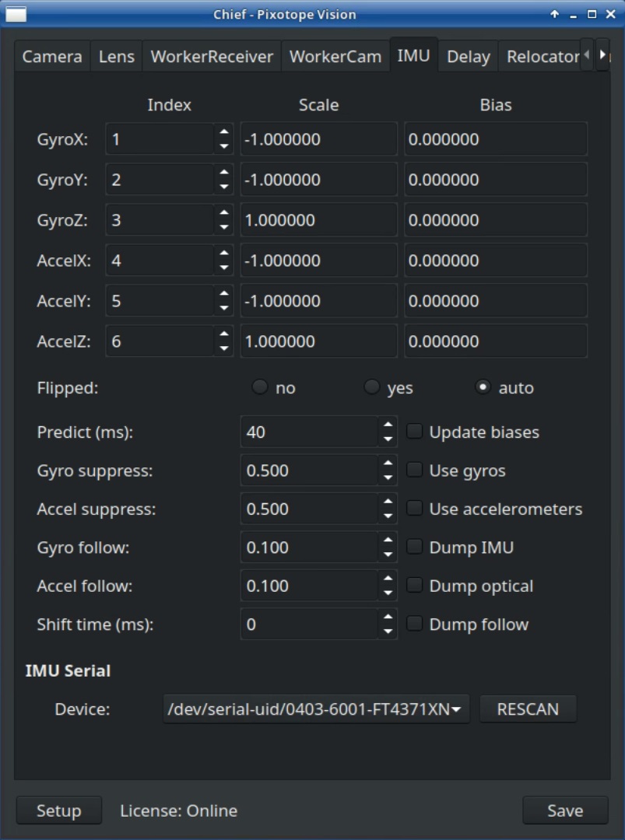Switch to the Camera tab
This screenshot has width=625, height=840.
(x=51, y=55)
